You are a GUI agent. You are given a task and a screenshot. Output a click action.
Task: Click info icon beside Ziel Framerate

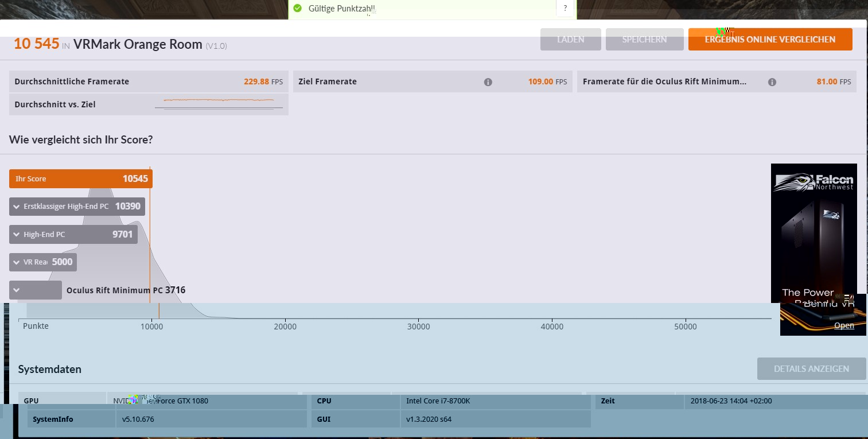pos(488,82)
